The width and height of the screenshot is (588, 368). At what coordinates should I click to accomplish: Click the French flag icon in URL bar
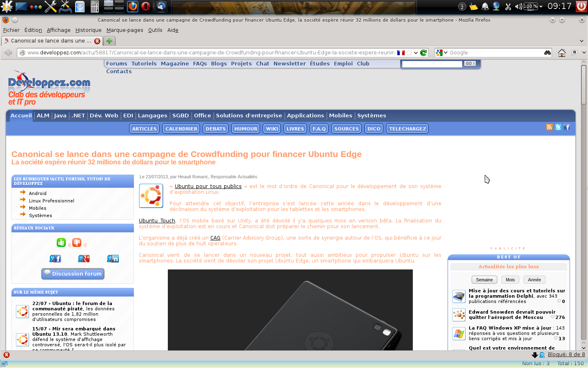click(x=401, y=53)
